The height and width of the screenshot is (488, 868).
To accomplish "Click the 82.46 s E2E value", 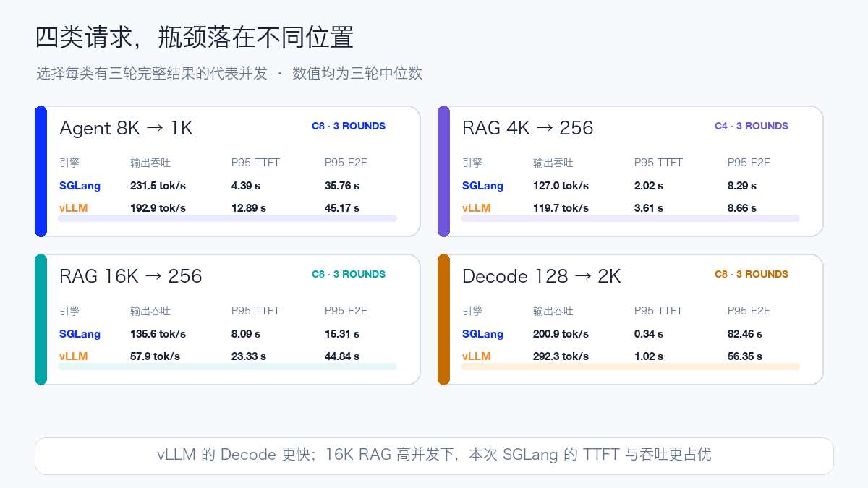I will (745, 334).
